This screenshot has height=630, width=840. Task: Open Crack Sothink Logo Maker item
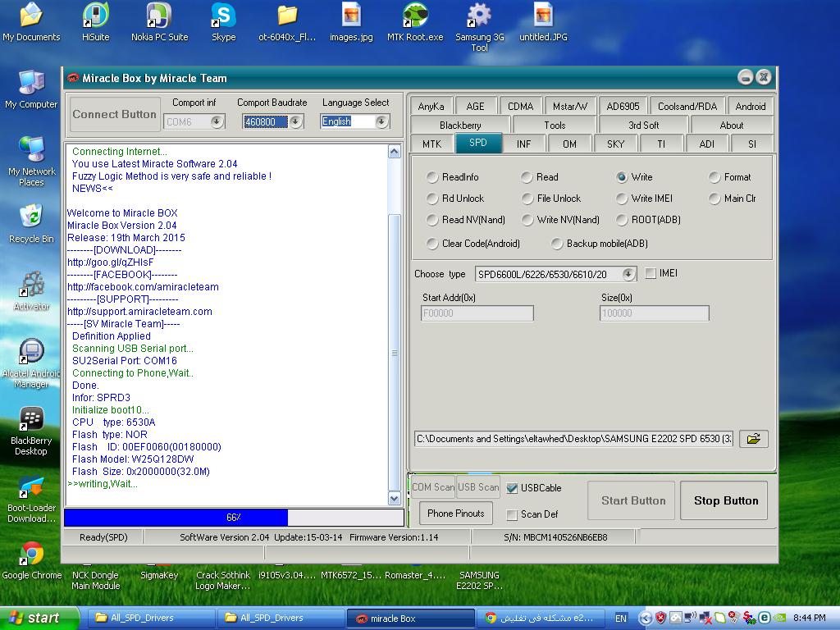click(223, 580)
